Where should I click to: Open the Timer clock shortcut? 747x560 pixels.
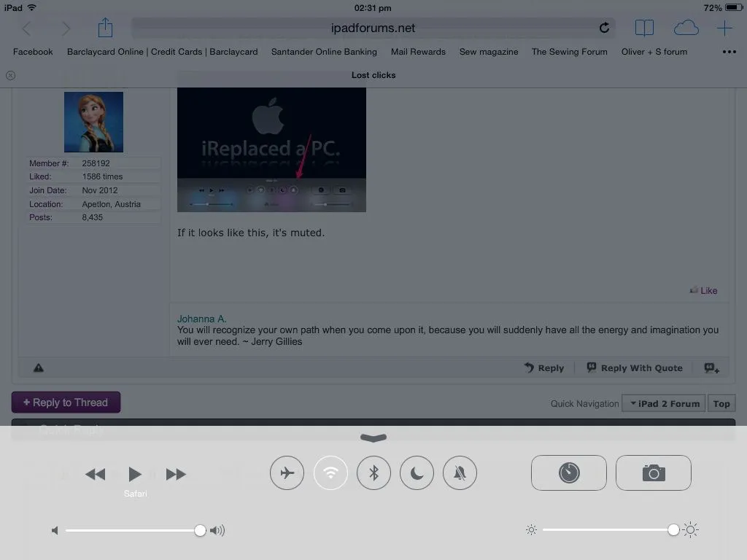click(568, 473)
